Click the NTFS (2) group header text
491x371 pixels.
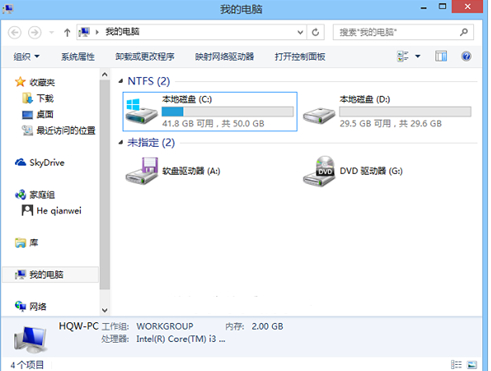149,81
